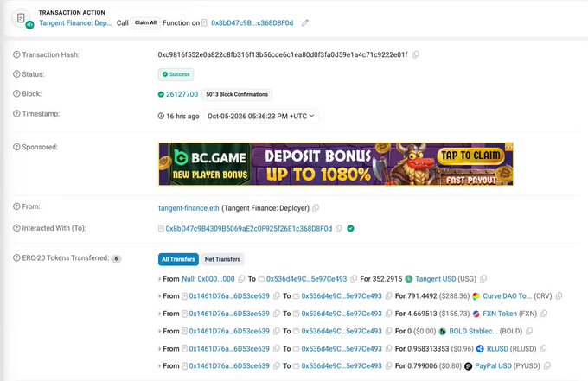Open Tangent USD token link
The width and height of the screenshot is (588, 381).
(435, 279)
